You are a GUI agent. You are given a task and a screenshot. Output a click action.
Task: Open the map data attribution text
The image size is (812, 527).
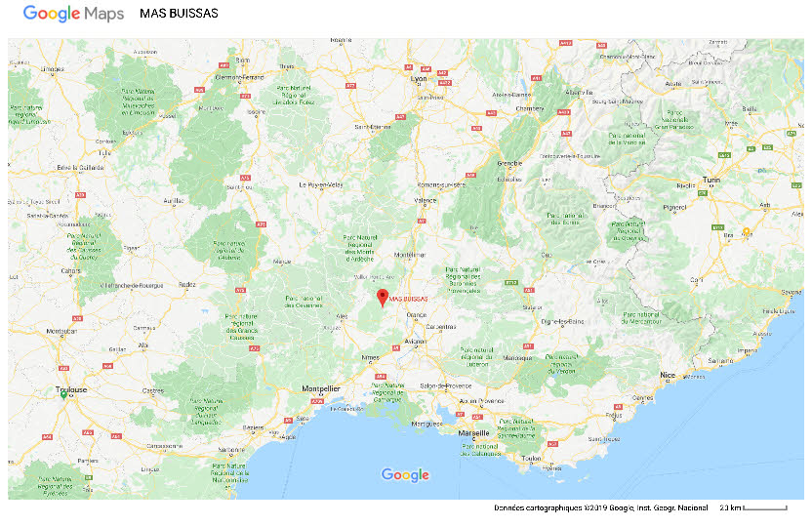pos(600,508)
